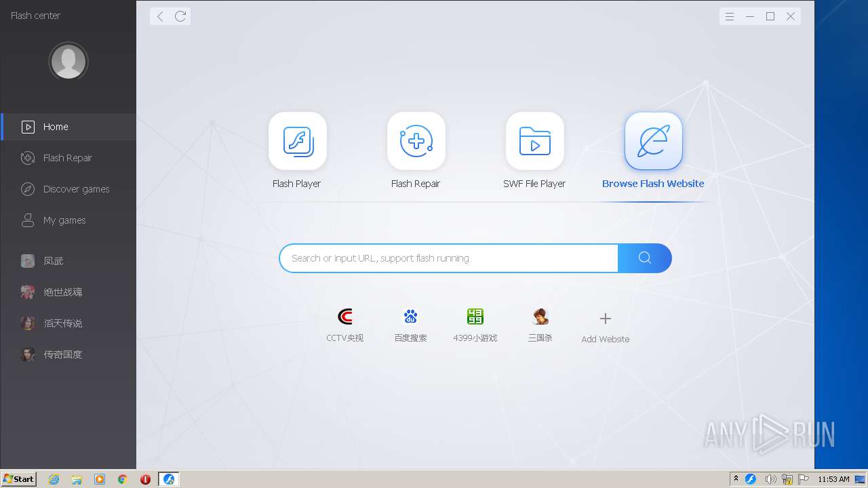
Task: Open Windows Explorer folder from taskbar
Action: (77, 479)
